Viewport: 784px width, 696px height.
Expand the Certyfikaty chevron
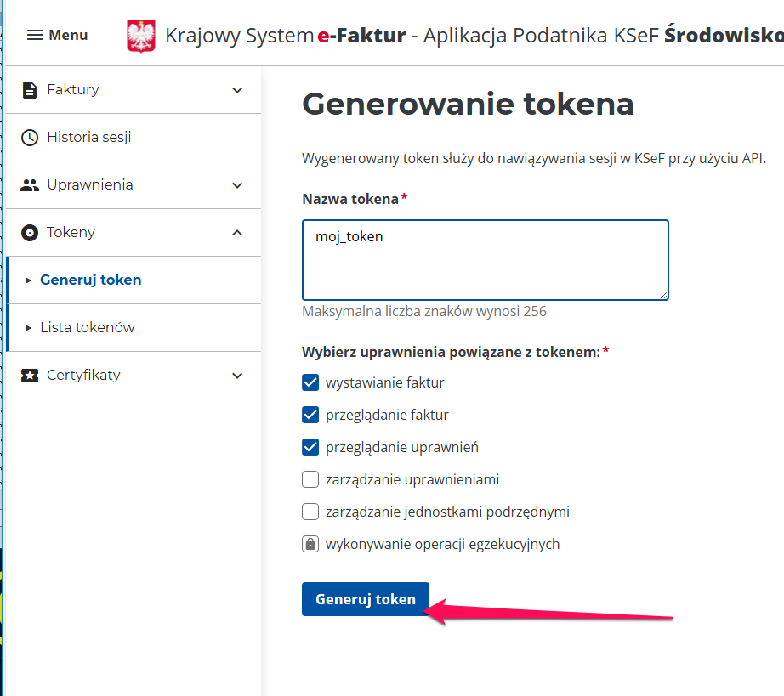(237, 376)
